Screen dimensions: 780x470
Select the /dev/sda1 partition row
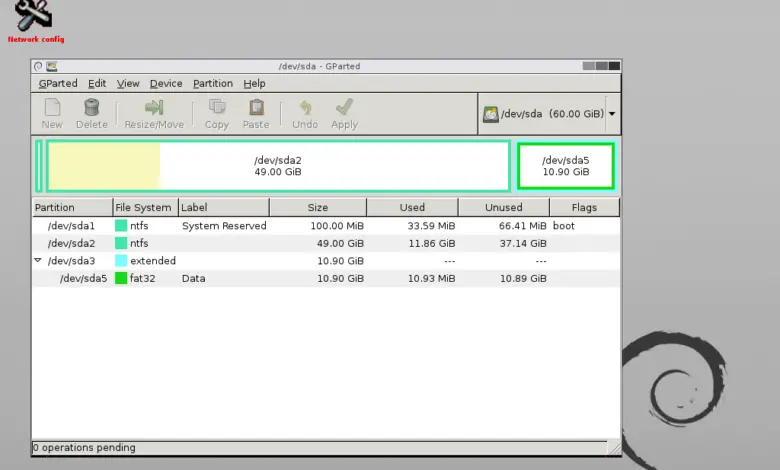[326, 226]
